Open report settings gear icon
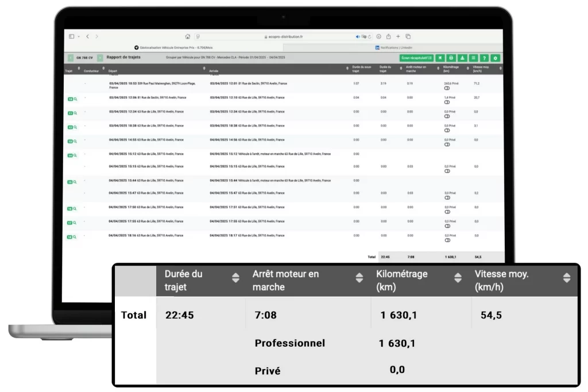 click(x=496, y=58)
